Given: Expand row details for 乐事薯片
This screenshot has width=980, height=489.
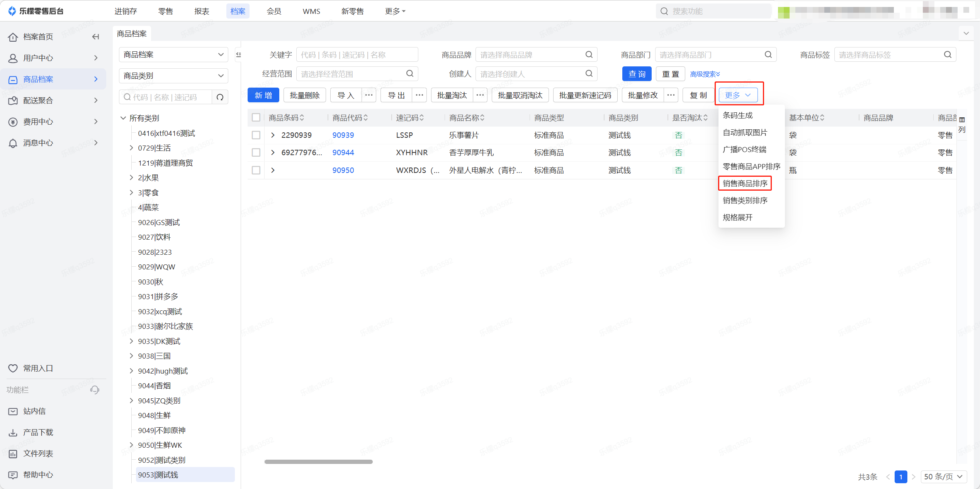Looking at the screenshot, I should (273, 135).
